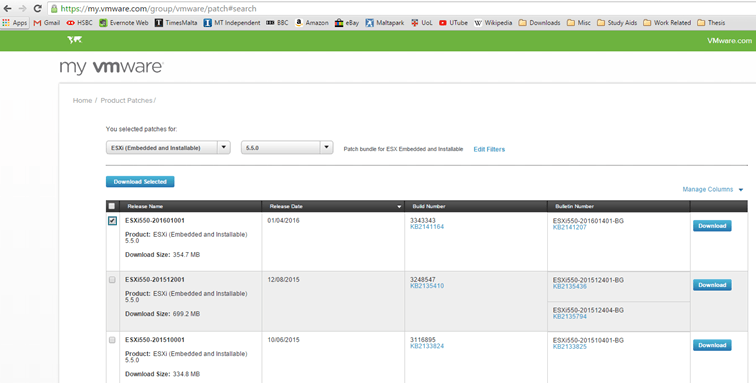Click build number 3248547
The height and width of the screenshot is (383, 756).
point(422,280)
